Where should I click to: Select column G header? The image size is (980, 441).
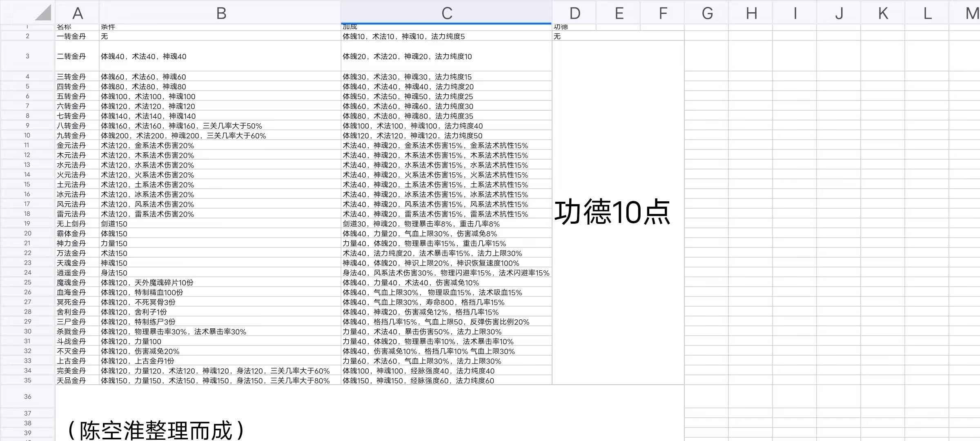tap(707, 13)
